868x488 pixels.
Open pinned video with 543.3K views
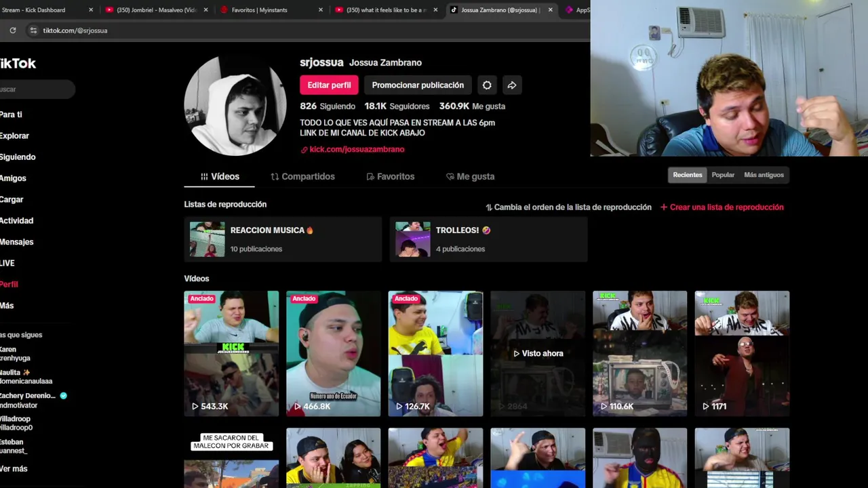(231, 353)
